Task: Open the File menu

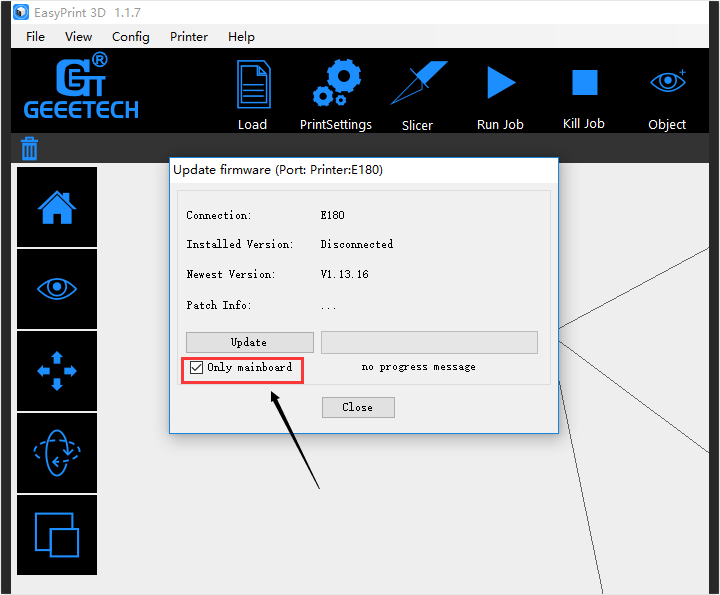Action: coord(35,37)
